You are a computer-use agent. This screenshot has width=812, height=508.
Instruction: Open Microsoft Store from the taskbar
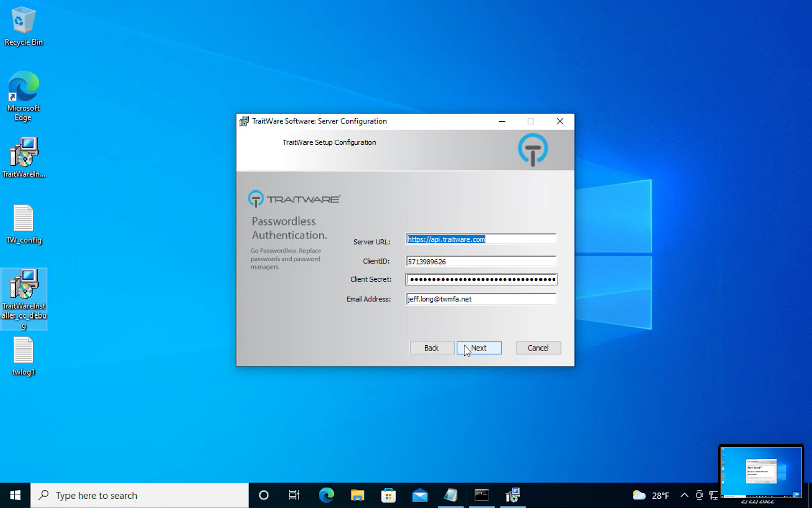[389, 495]
